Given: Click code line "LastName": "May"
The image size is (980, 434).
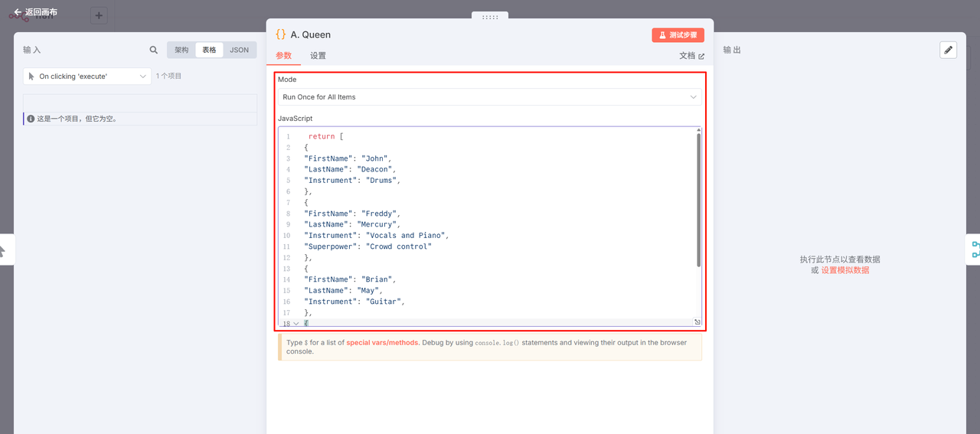Looking at the screenshot, I should coord(343,290).
